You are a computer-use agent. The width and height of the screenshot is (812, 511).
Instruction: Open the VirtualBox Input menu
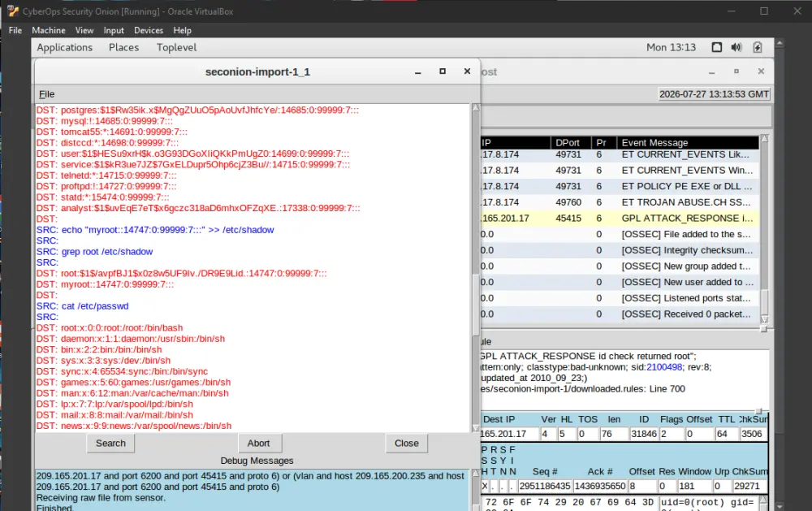pyautogui.click(x=114, y=31)
